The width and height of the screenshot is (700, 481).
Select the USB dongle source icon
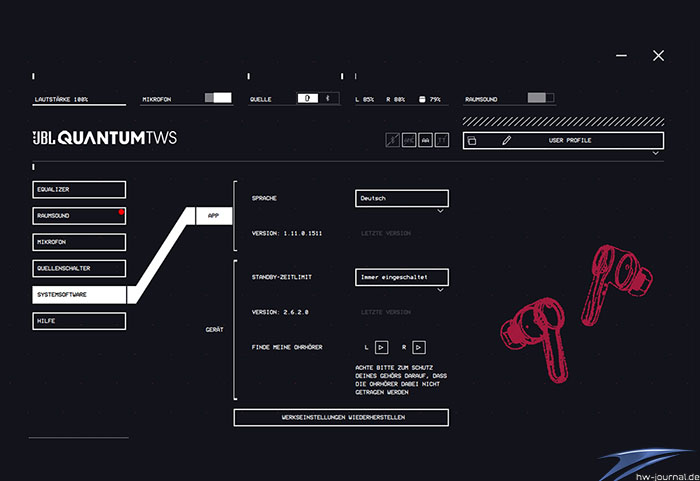coord(307,98)
